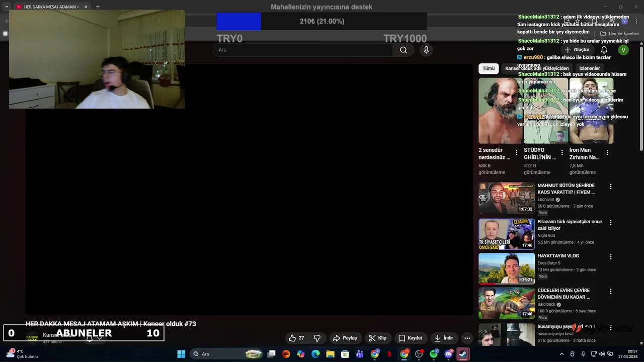
Task: Open Copilot from the taskbar
Action: tap(301, 354)
